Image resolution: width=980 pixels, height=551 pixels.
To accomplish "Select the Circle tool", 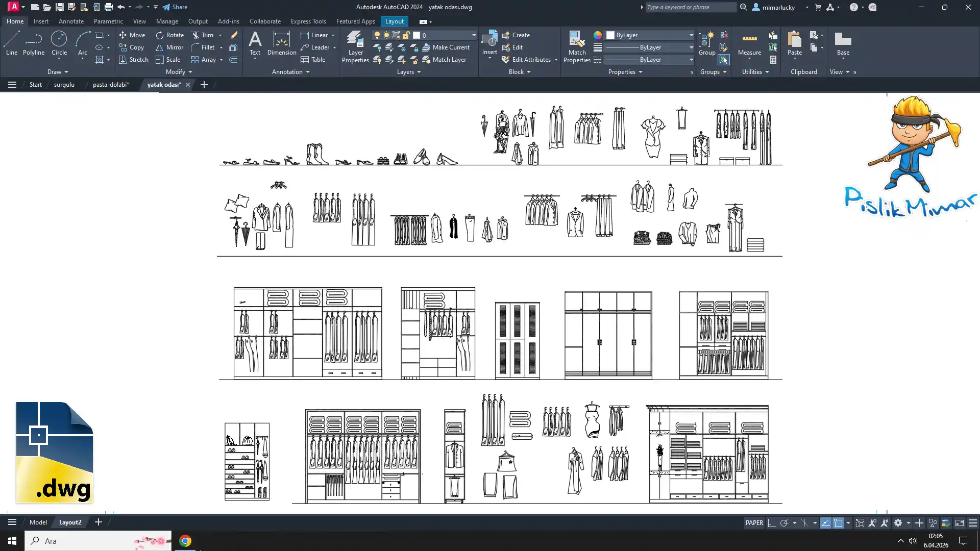I will (x=59, y=43).
